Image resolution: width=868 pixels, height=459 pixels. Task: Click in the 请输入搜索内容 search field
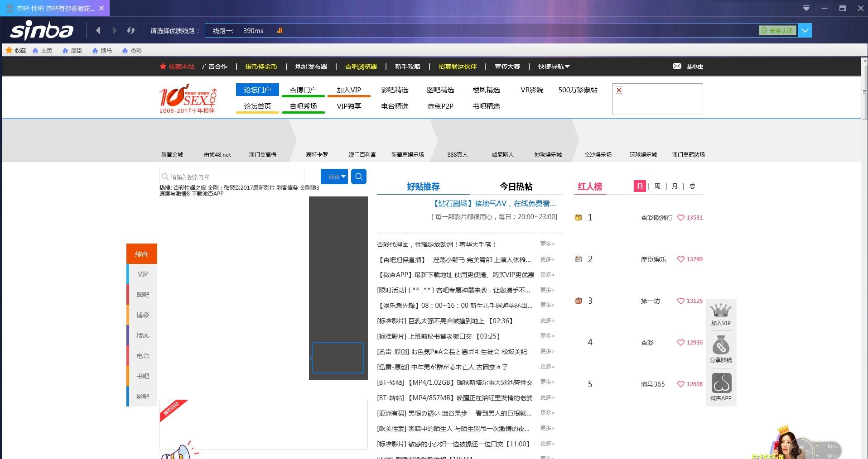232,177
